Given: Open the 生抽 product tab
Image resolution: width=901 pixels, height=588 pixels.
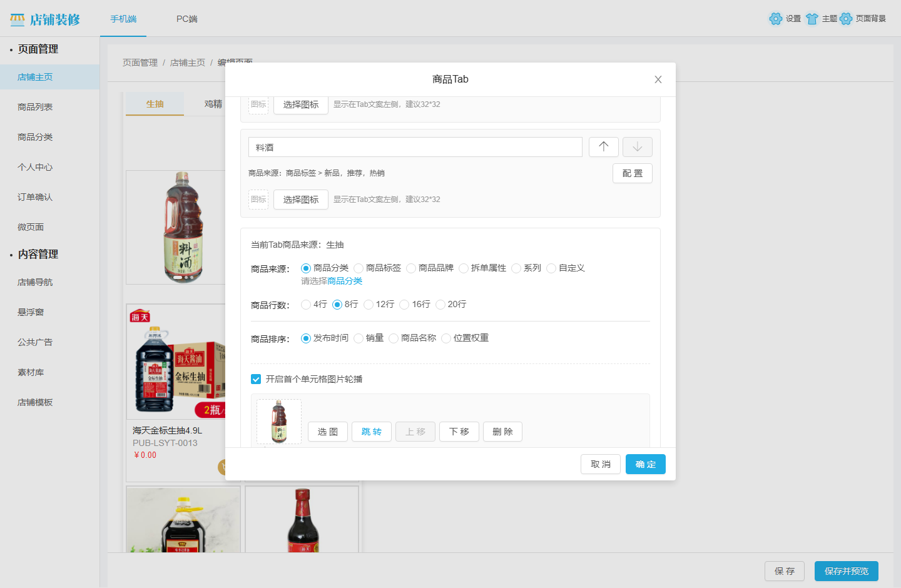Looking at the screenshot, I should 155,104.
